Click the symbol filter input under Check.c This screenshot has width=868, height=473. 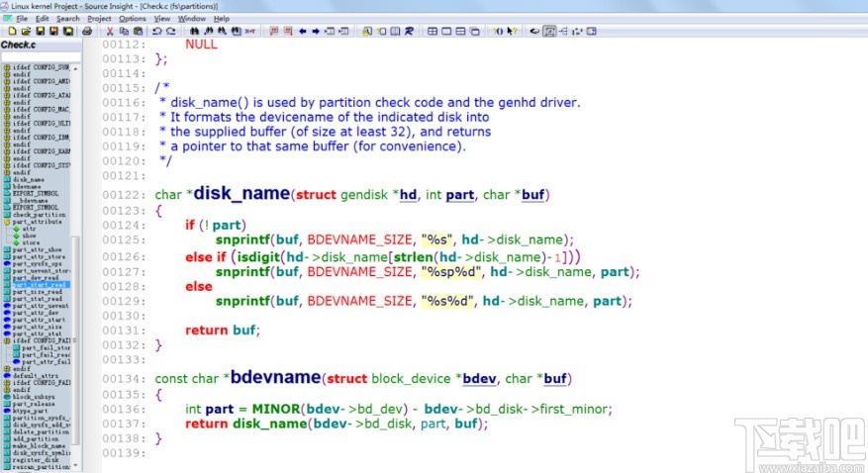point(41,57)
